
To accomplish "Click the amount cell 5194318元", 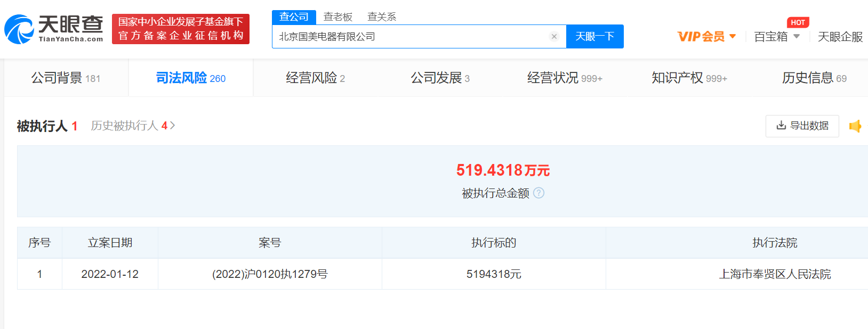I will tap(494, 274).
